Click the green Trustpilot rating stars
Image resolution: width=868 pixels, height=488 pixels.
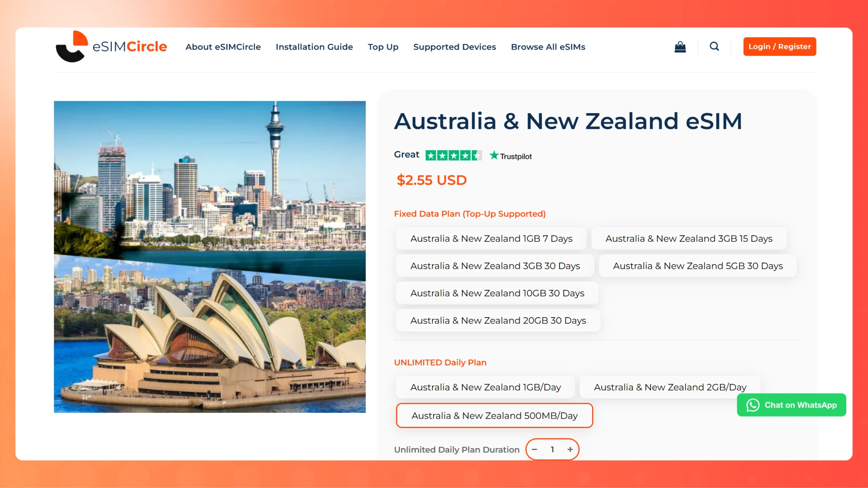coord(453,156)
